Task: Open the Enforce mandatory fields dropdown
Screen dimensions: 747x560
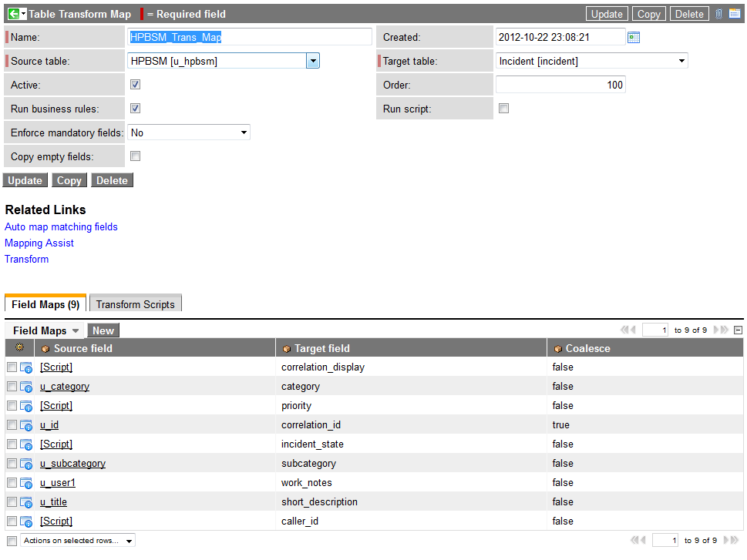Action: 189,132
